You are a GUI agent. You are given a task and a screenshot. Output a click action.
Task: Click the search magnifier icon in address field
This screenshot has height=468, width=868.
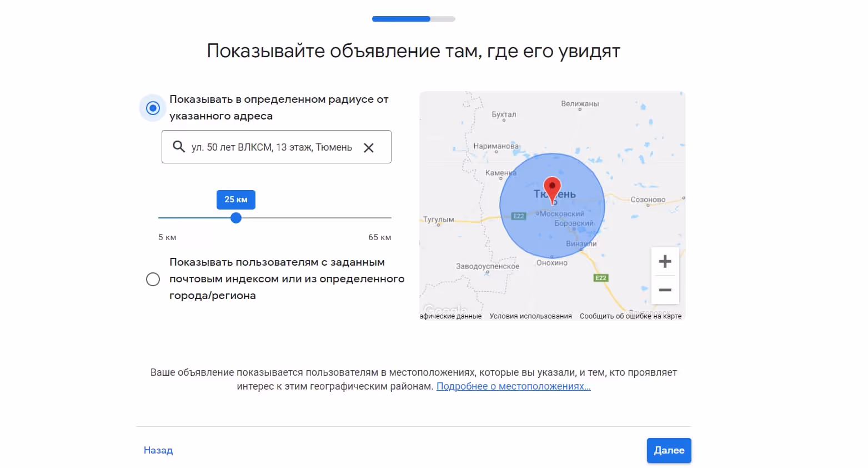[178, 147]
